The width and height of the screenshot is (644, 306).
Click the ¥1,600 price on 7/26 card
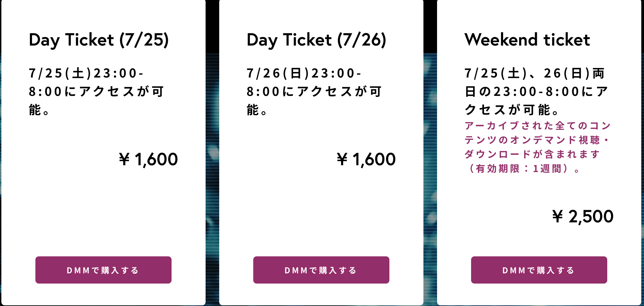(x=366, y=159)
